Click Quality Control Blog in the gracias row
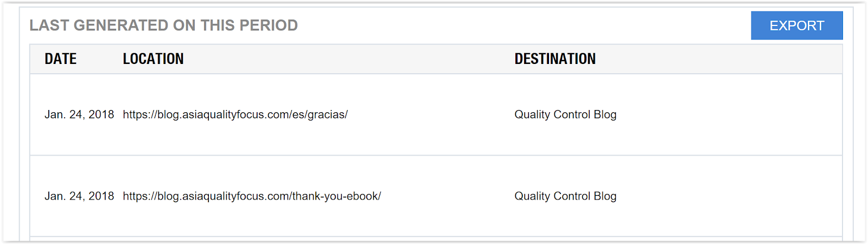The image size is (868, 244). (x=565, y=114)
